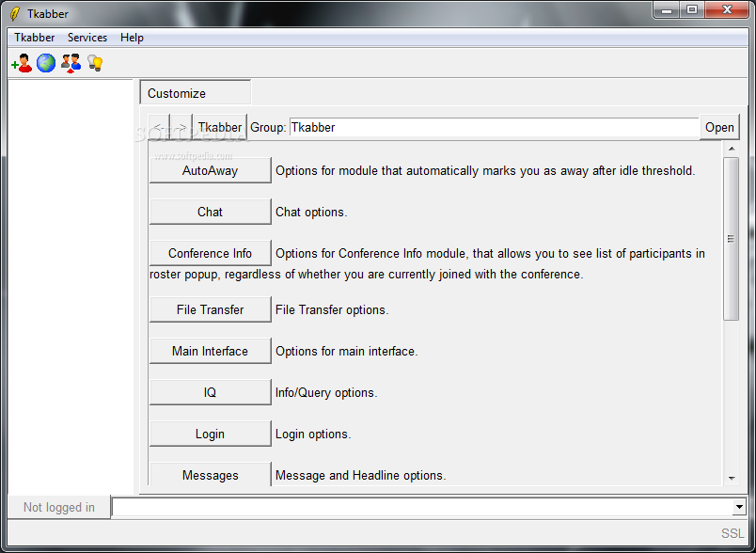
Task: Open Main Interface options
Action: pyautogui.click(x=211, y=351)
